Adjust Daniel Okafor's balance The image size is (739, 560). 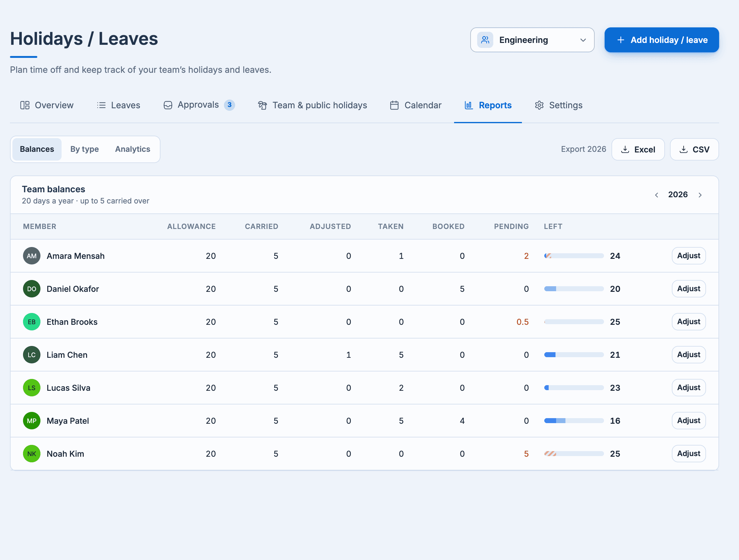click(689, 289)
